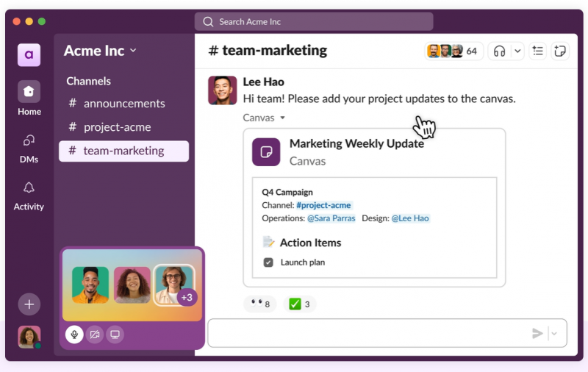Open the huddle options chevron
The height and width of the screenshot is (372, 588).
pos(517,51)
